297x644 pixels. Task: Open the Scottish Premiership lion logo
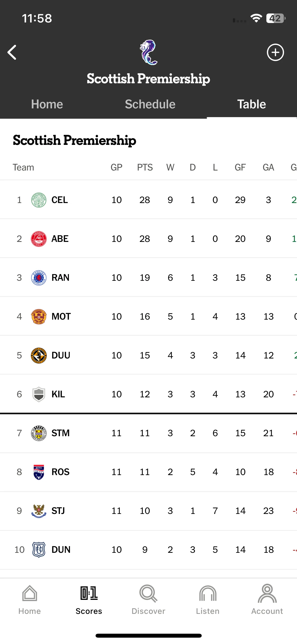tap(149, 52)
